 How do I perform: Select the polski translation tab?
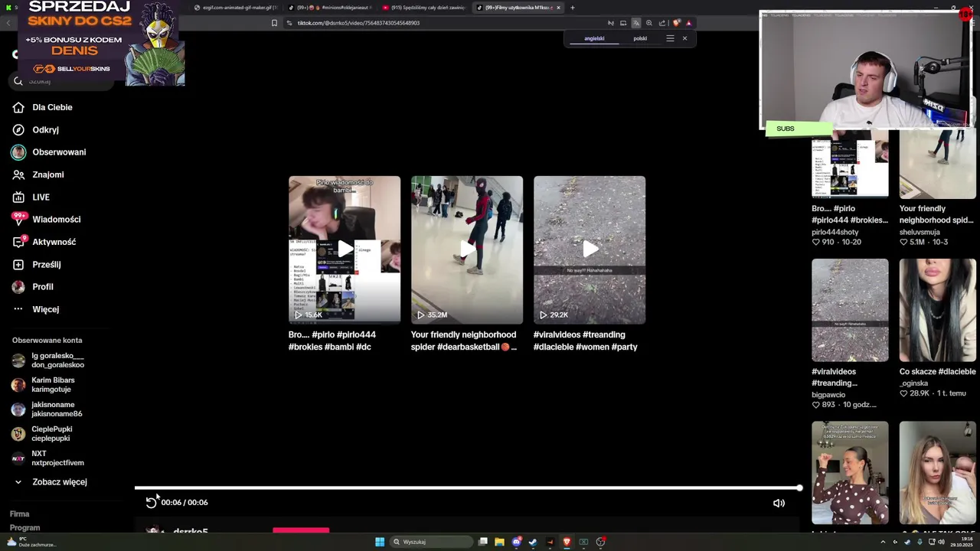[640, 38]
